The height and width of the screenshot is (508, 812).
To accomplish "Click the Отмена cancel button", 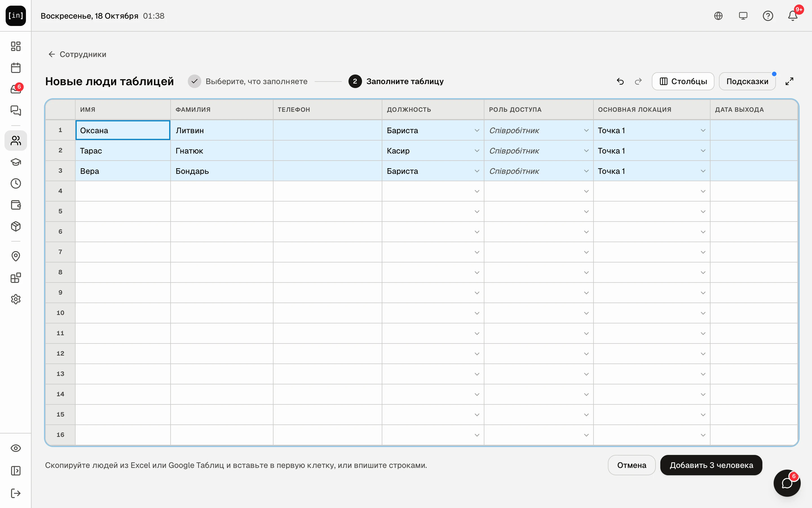I will (x=632, y=465).
